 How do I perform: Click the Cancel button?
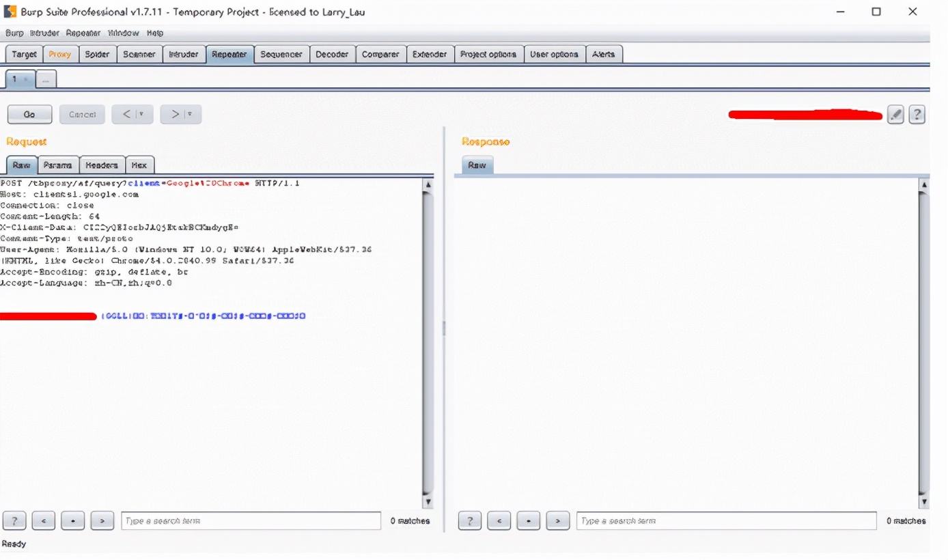coord(82,115)
